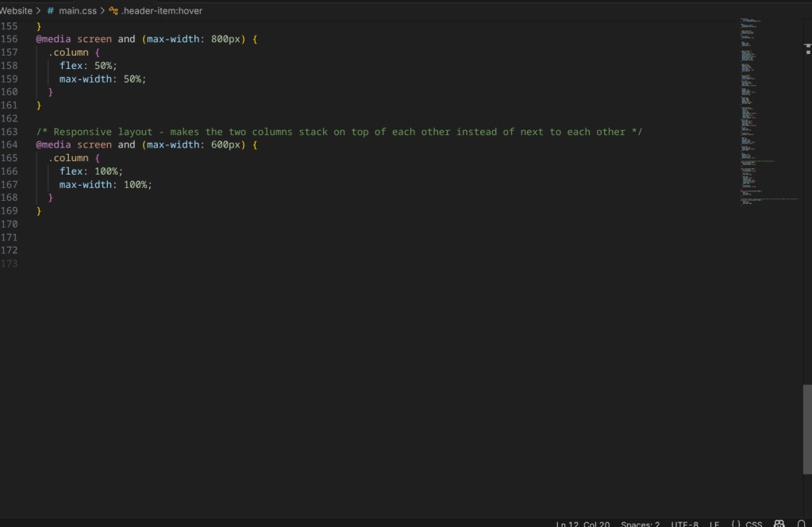The image size is (812, 527).
Task: Click the symbol icon before .header-item:hover
Action: (x=114, y=11)
